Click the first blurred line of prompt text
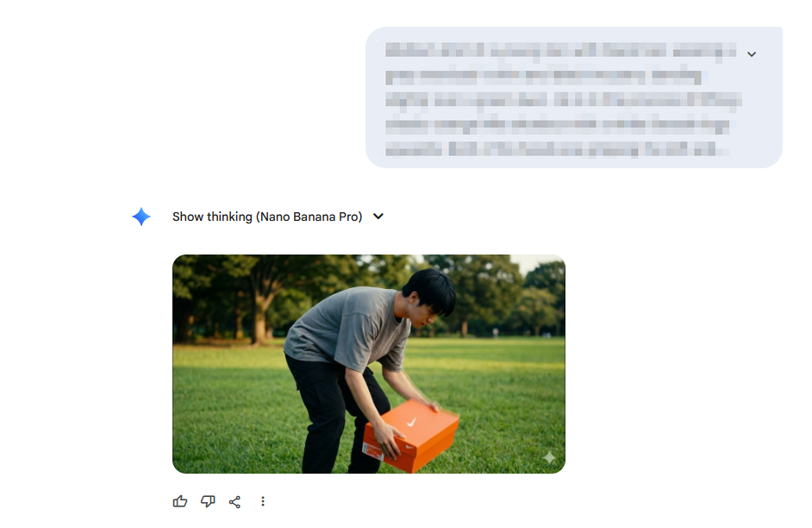The image size is (812, 528). [x=561, y=50]
